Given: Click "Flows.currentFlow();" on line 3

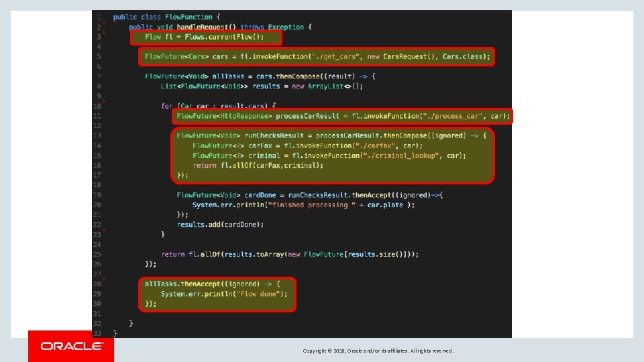Looking at the screenshot, I should point(224,37).
